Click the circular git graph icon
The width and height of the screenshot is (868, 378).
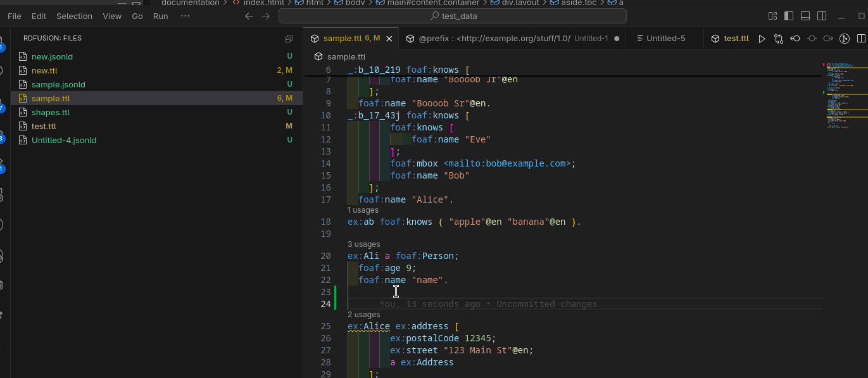coord(844,39)
